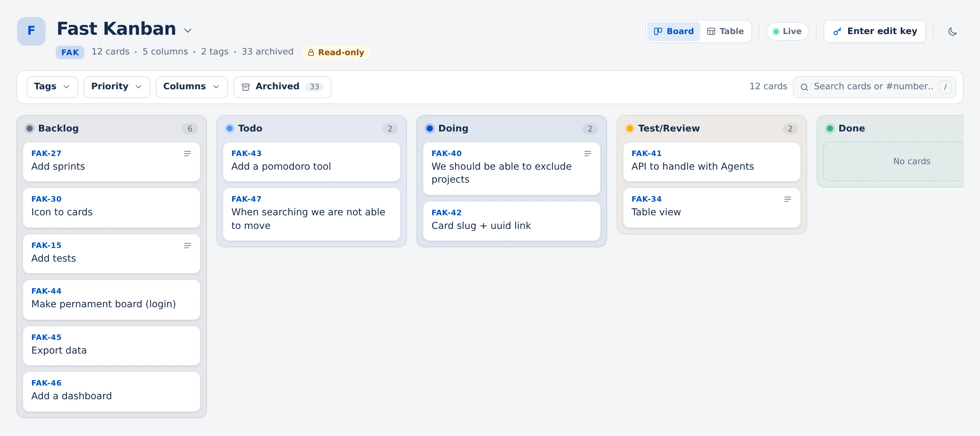Click the 5 columns summary text

[x=165, y=51]
